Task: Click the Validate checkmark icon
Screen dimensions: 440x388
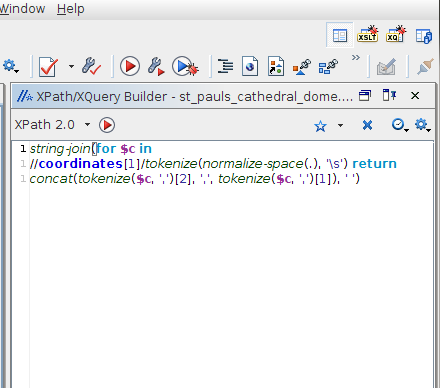Action: (48, 66)
